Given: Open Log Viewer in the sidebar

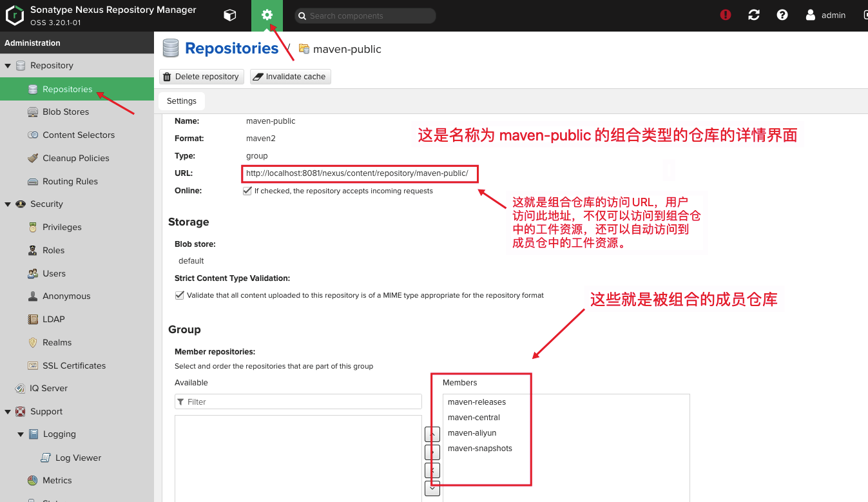Looking at the screenshot, I should (x=77, y=458).
